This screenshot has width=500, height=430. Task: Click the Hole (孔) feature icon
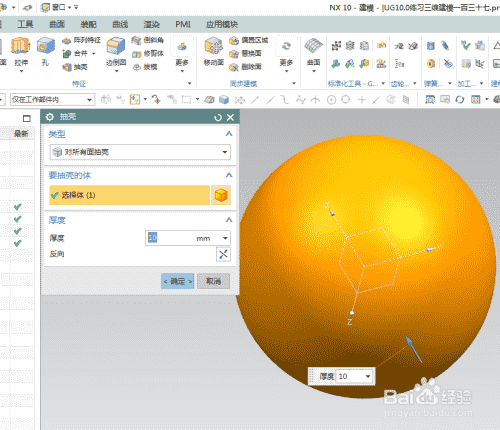point(46,46)
